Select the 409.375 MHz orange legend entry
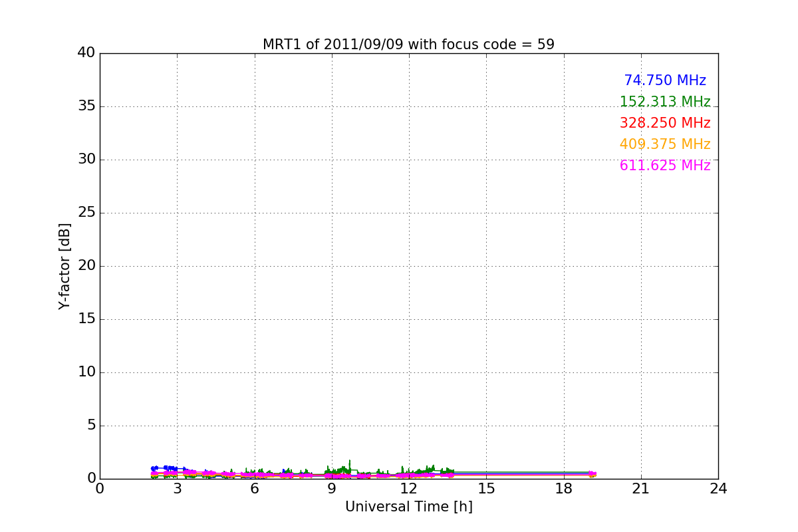 point(665,144)
